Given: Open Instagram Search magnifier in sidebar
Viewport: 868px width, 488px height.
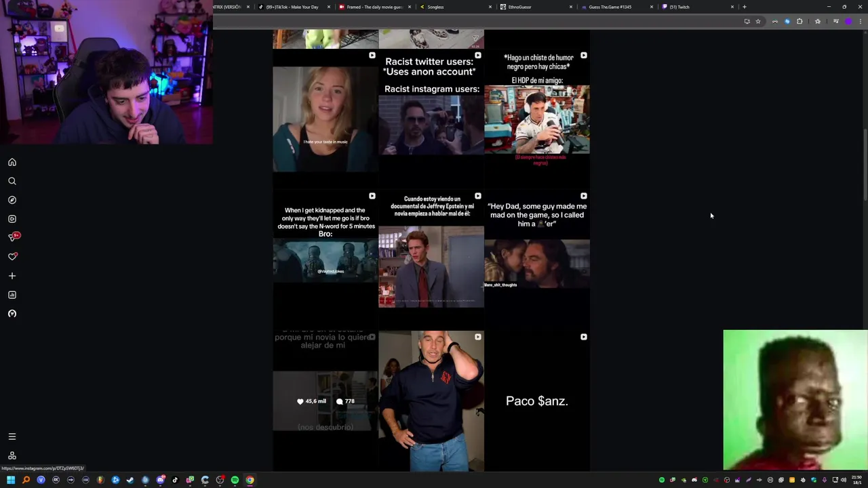Looking at the screenshot, I should (12, 181).
